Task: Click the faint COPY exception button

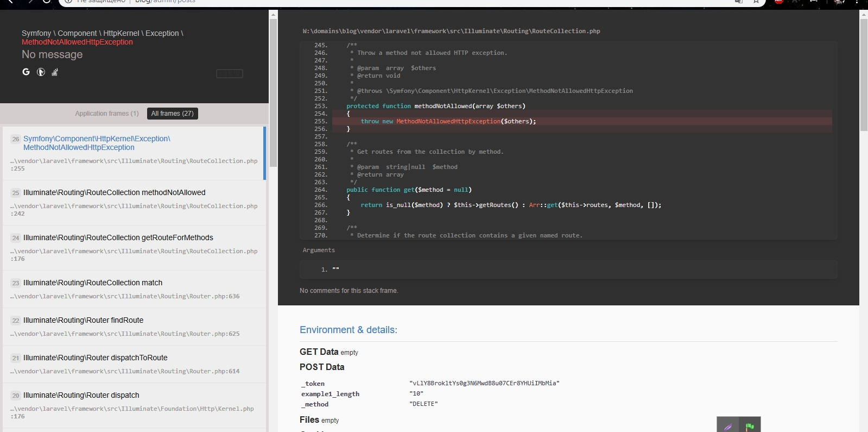Action: click(230, 73)
